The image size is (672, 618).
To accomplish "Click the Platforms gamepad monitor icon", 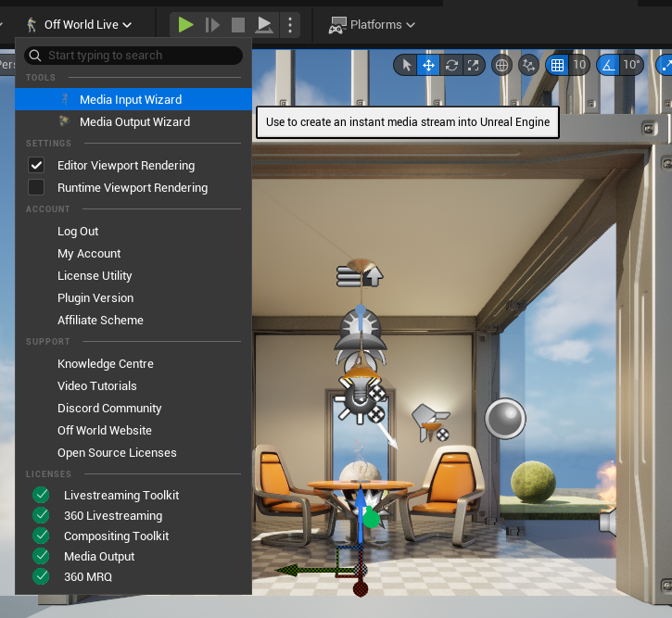I will pyautogui.click(x=337, y=25).
